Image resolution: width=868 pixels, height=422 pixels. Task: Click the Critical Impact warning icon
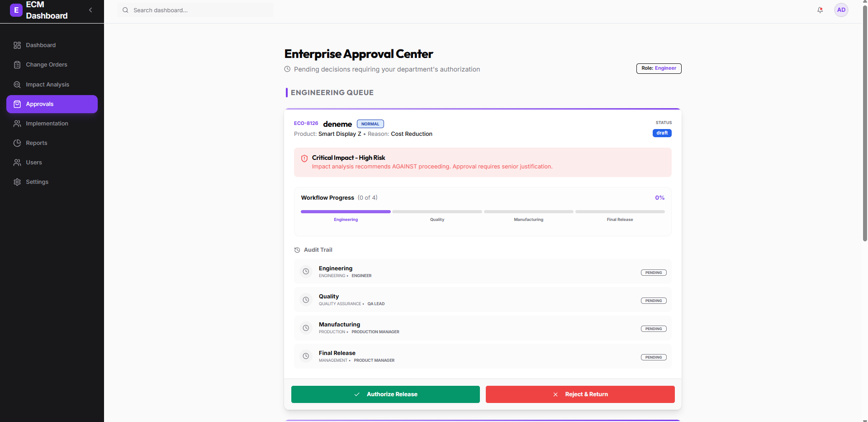coord(304,158)
